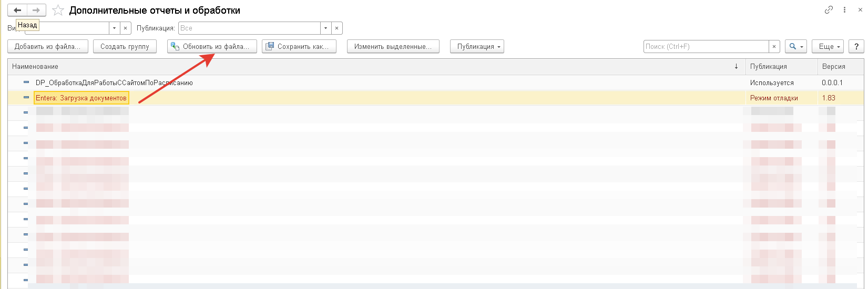Click Создать группу button
Screen dimensions: 868x289
[x=125, y=47]
